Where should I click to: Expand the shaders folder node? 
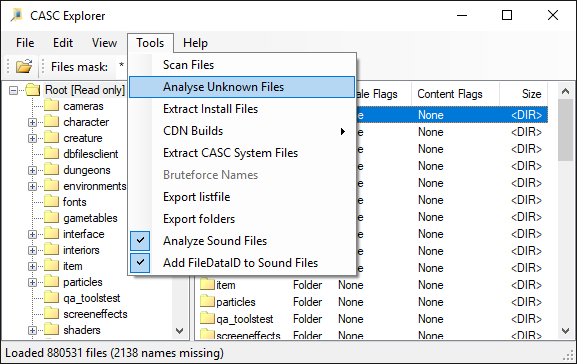pos(32,330)
